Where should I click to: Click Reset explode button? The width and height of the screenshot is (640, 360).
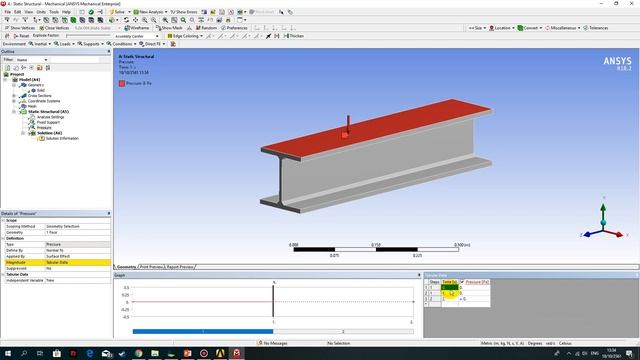click(21, 36)
